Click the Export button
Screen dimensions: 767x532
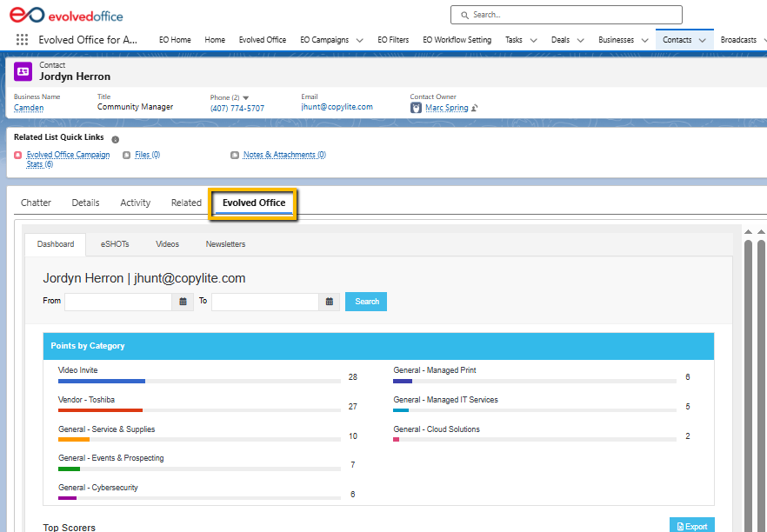pos(691,526)
